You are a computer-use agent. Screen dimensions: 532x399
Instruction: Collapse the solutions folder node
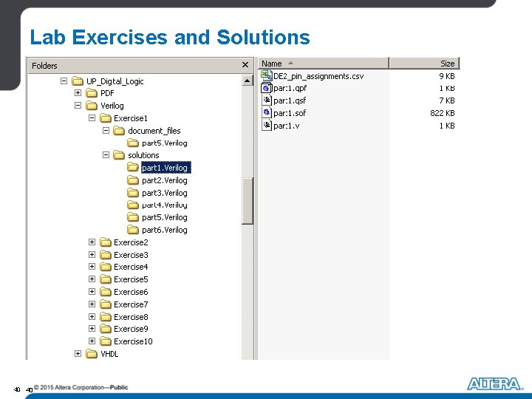[x=106, y=154]
